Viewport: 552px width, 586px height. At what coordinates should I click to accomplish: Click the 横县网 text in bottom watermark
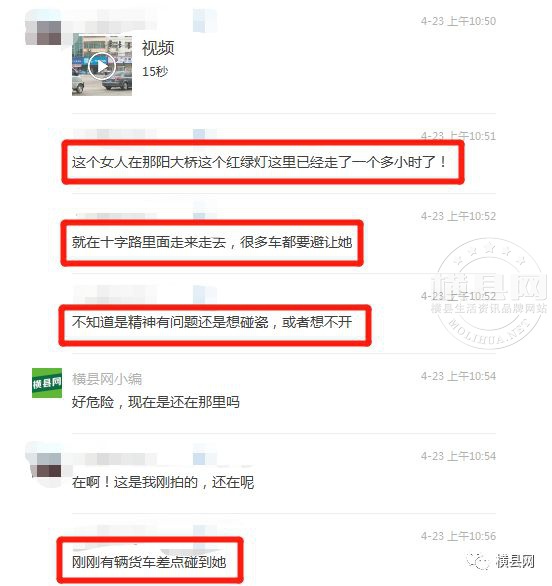[x=515, y=561]
